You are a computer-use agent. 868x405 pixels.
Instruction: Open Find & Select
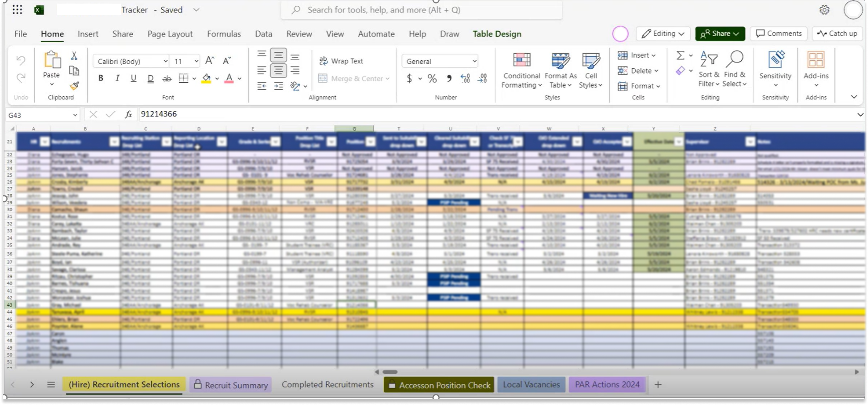(x=734, y=69)
